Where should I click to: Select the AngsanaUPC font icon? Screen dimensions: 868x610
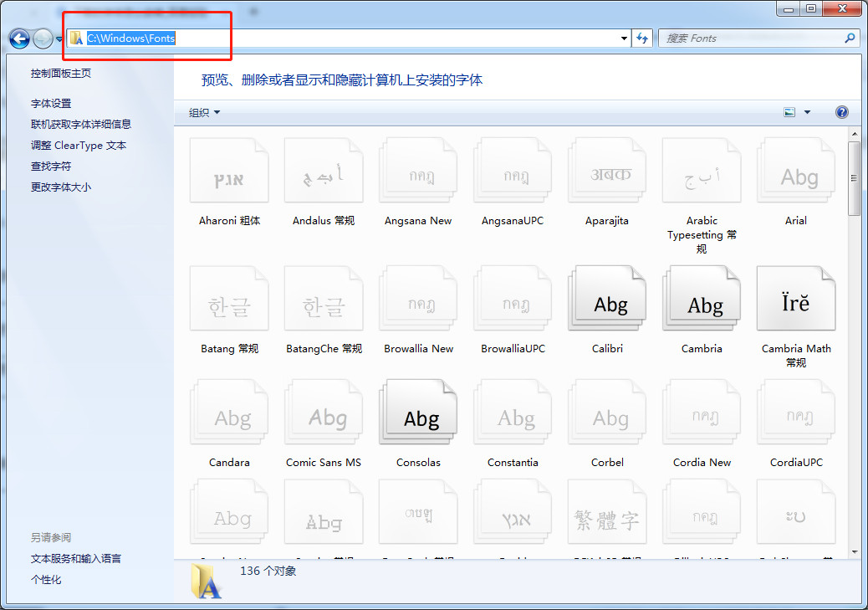513,171
